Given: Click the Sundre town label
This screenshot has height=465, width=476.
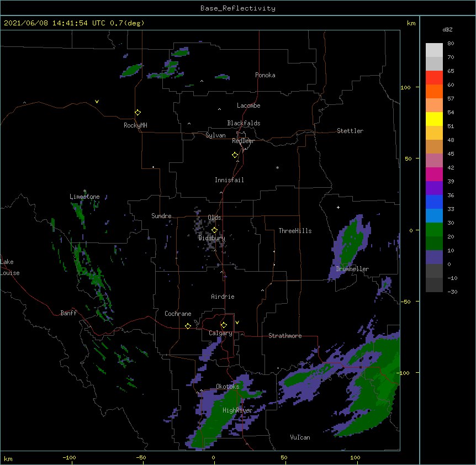Looking at the screenshot, I should (x=161, y=216).
